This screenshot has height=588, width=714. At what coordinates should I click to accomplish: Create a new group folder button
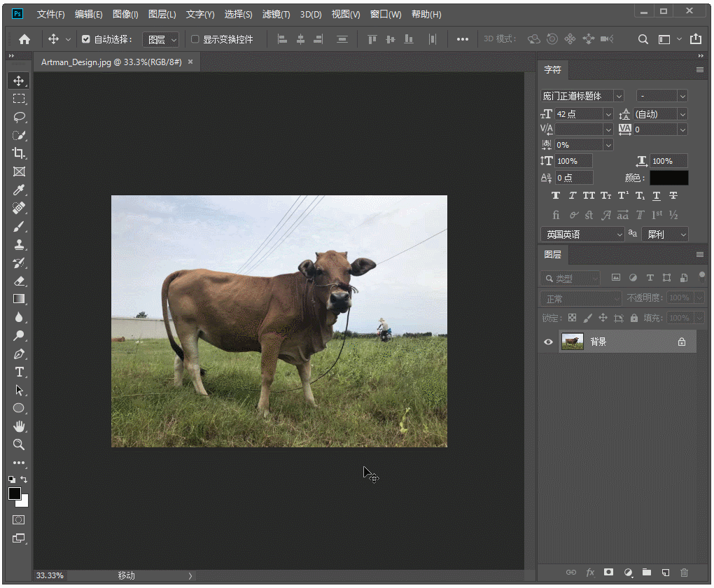647,573
